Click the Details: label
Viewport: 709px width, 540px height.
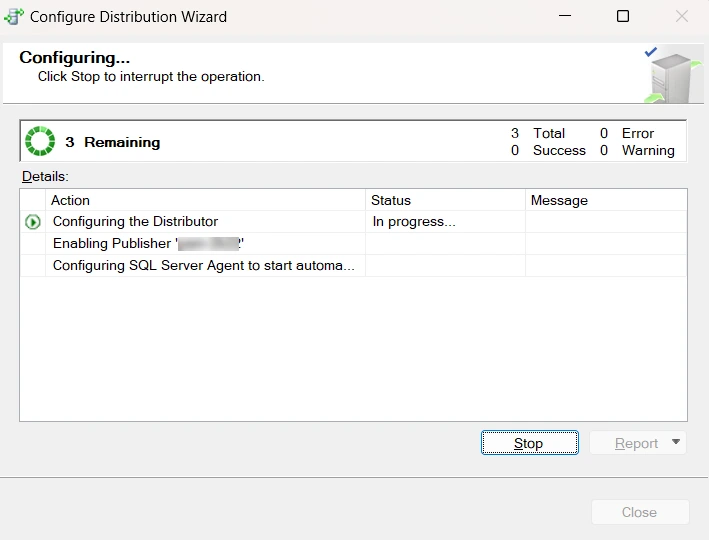45,176
